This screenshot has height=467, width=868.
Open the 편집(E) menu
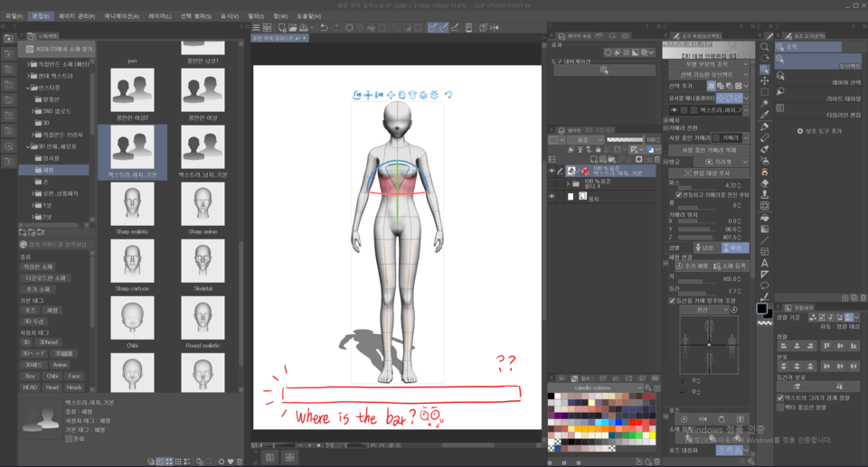pyautogui.click(x=41, y=16)
